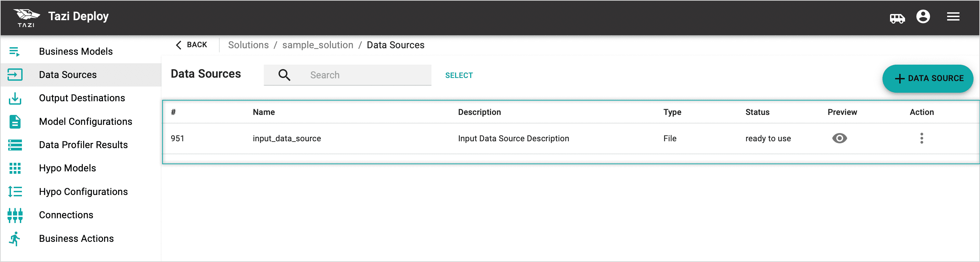Click the Output Destinations download icon
This screenshot has width=980, height=262.
[15, 98]
